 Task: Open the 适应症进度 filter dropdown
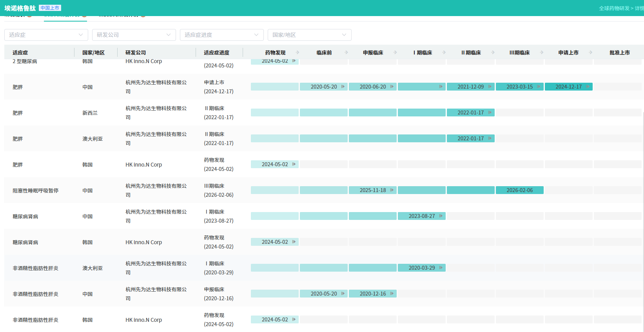tap(221, 35)
